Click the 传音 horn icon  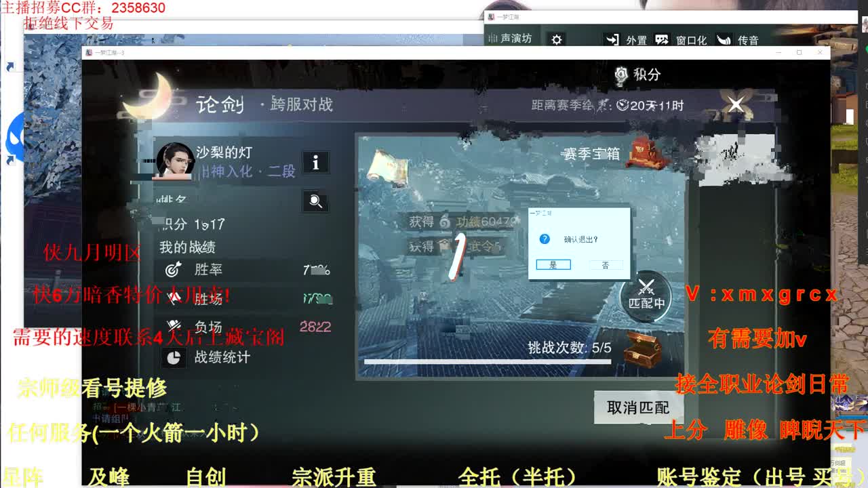coord(724,40)
